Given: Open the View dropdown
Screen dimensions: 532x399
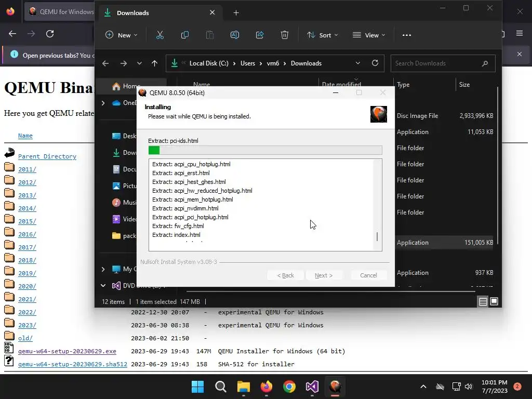Looking at the screenshot, I should [x=369, y=35].
